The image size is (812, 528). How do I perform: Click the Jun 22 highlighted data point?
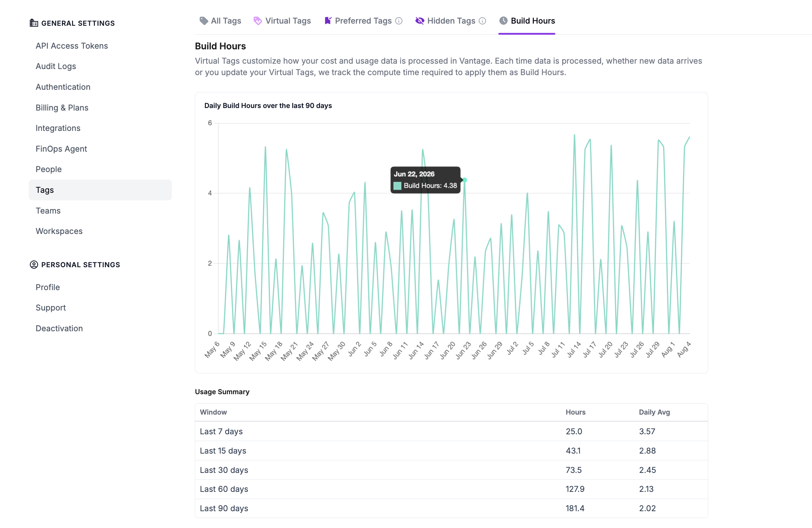[x=465, y=180]
